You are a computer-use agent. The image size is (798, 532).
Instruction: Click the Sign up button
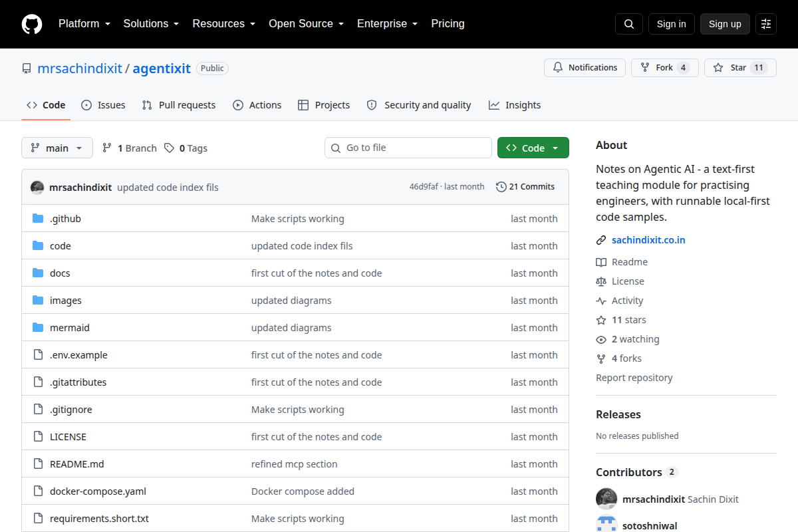point(725,24)
